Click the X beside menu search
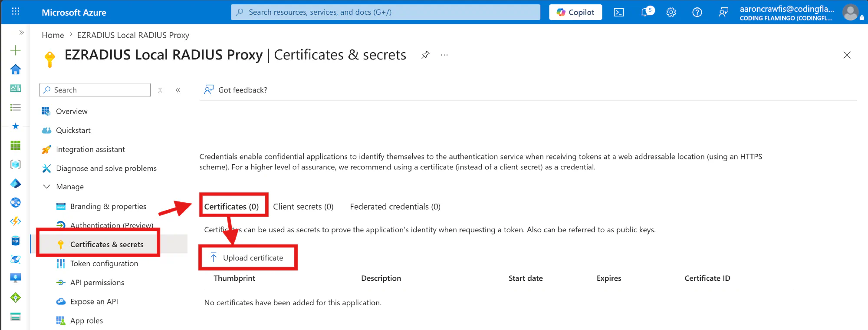 click(160, 90)
